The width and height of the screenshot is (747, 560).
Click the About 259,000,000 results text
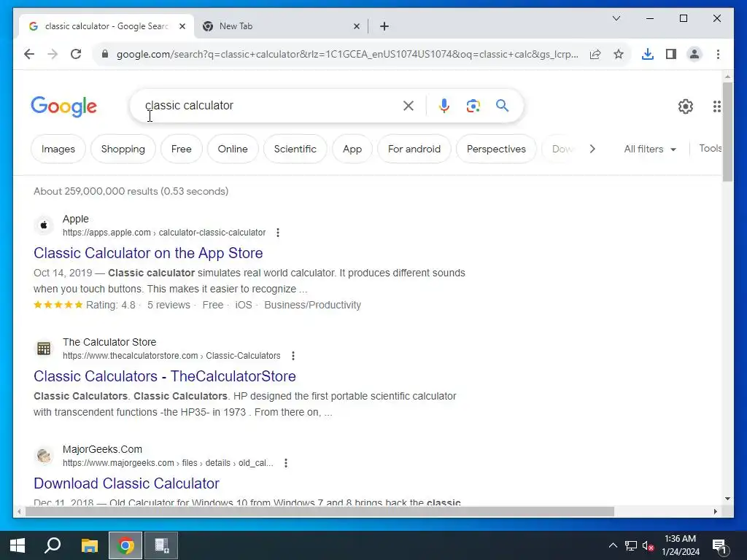pyautogui.click(x=131, y=192)
